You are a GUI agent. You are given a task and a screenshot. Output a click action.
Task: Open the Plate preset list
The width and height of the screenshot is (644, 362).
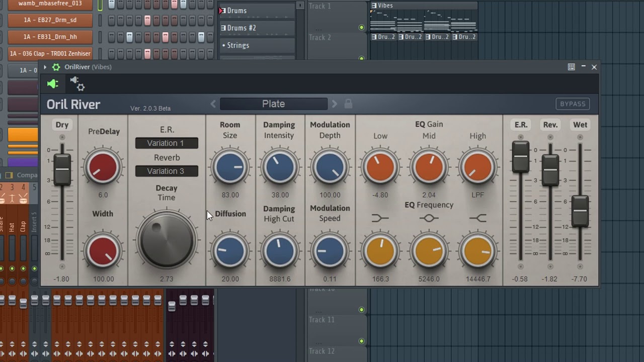point(274,104)
